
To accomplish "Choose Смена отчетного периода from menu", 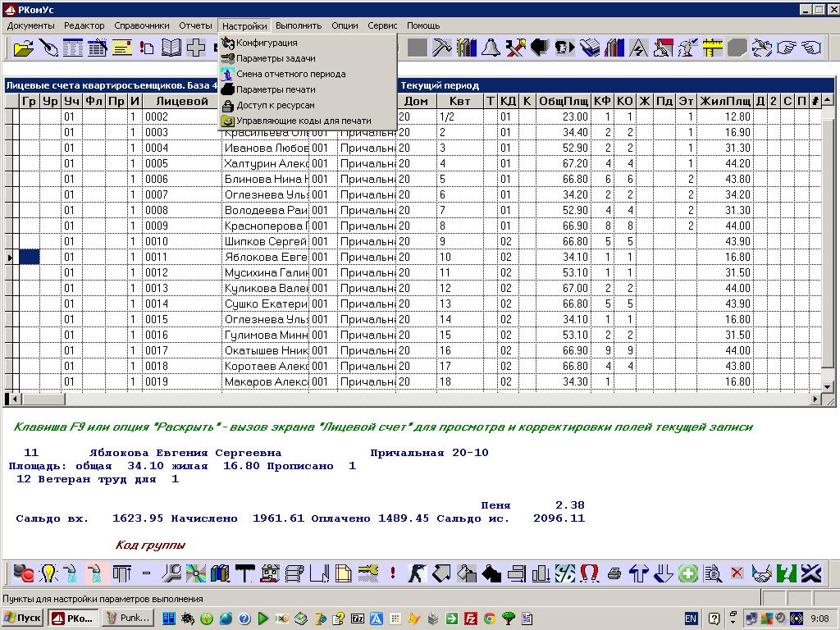I will pyautogui.click(x=290, y=74).
